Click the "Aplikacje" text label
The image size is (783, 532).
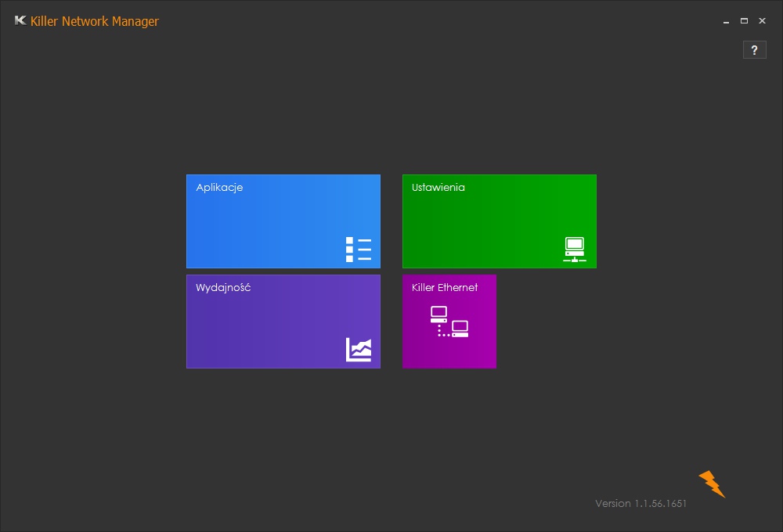pos(219,188)
